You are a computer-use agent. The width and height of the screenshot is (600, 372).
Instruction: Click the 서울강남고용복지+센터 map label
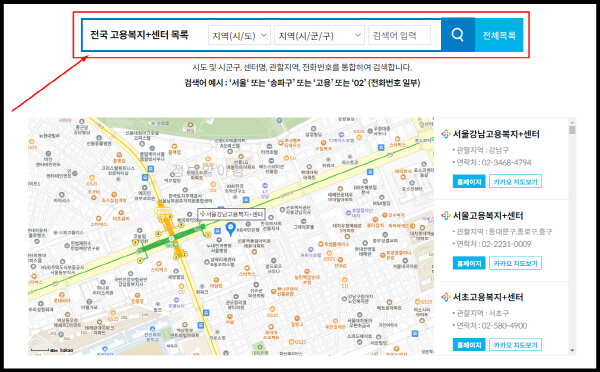232,214
